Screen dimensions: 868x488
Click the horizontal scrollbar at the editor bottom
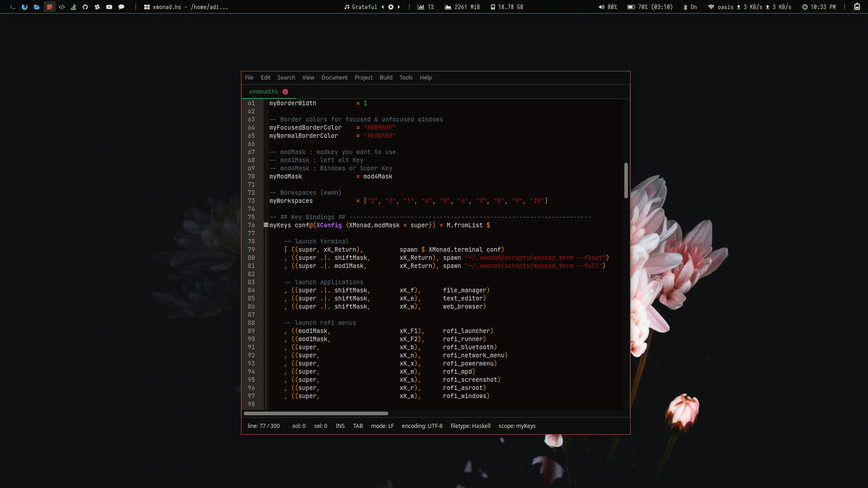(316, 413)
